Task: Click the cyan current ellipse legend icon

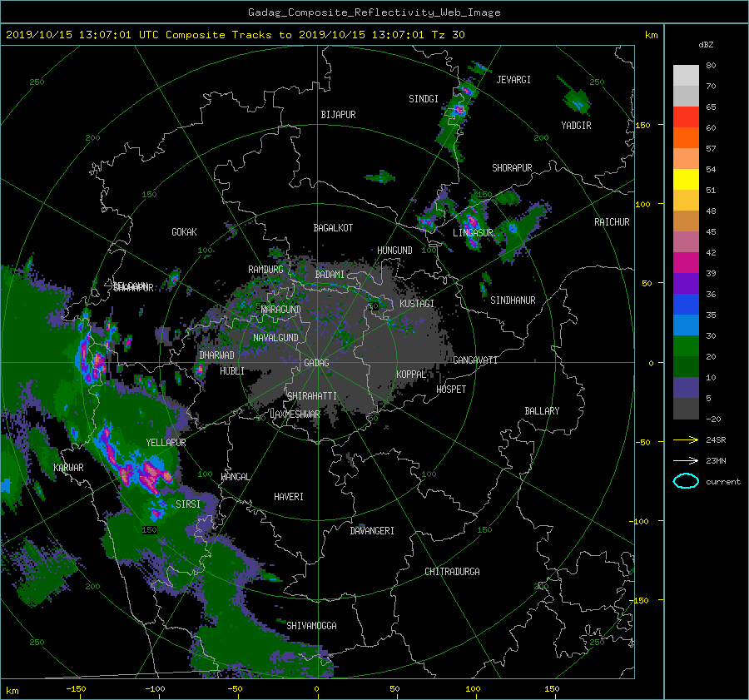Action: tap(686, 481)
